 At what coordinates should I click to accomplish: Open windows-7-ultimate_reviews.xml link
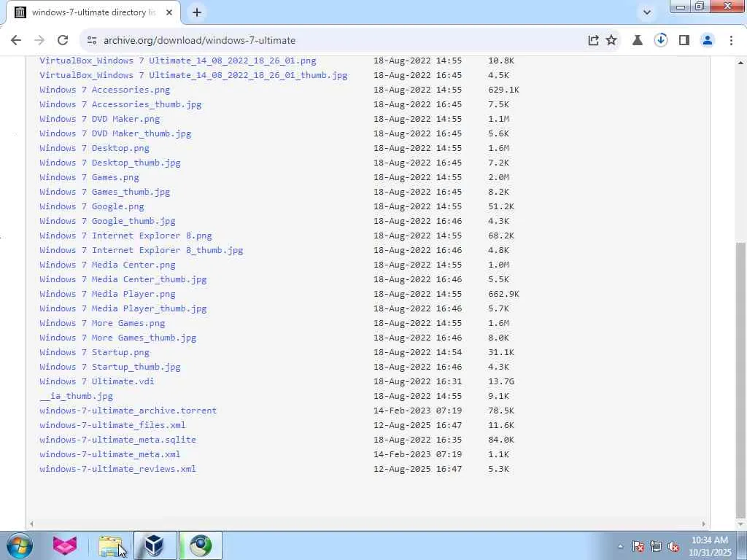point(117,469)
